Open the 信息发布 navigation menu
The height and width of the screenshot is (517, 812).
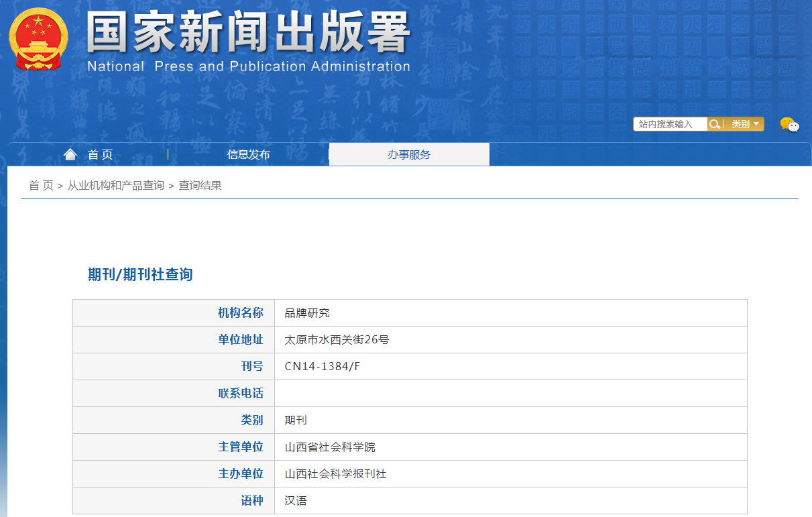point(248,155)
